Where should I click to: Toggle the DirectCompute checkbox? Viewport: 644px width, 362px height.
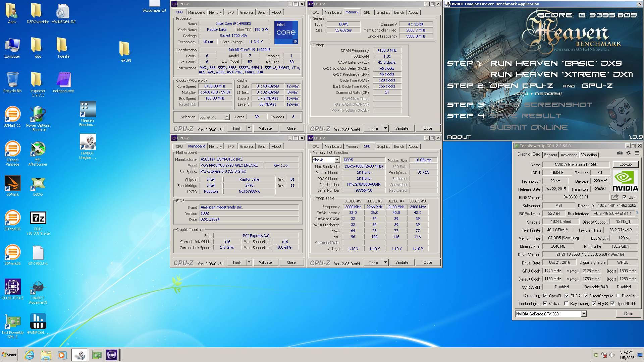586,296
